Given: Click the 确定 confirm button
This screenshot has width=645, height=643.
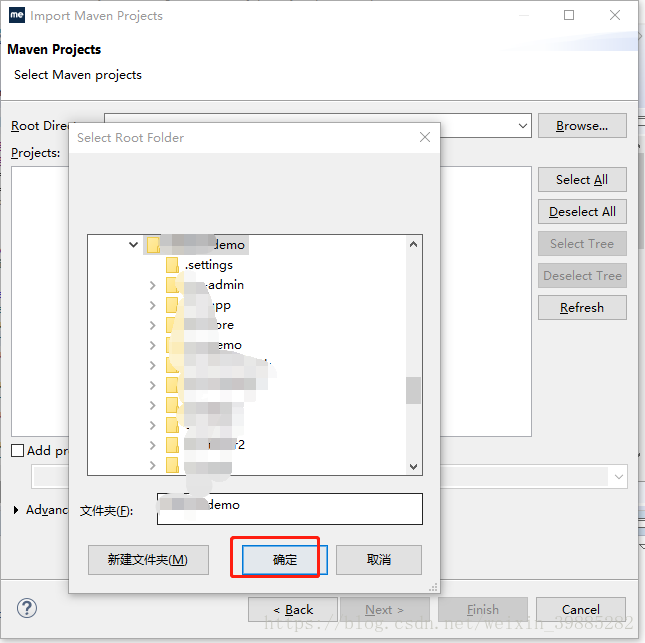Looking at the screenshot, I should tap(285, 559).
